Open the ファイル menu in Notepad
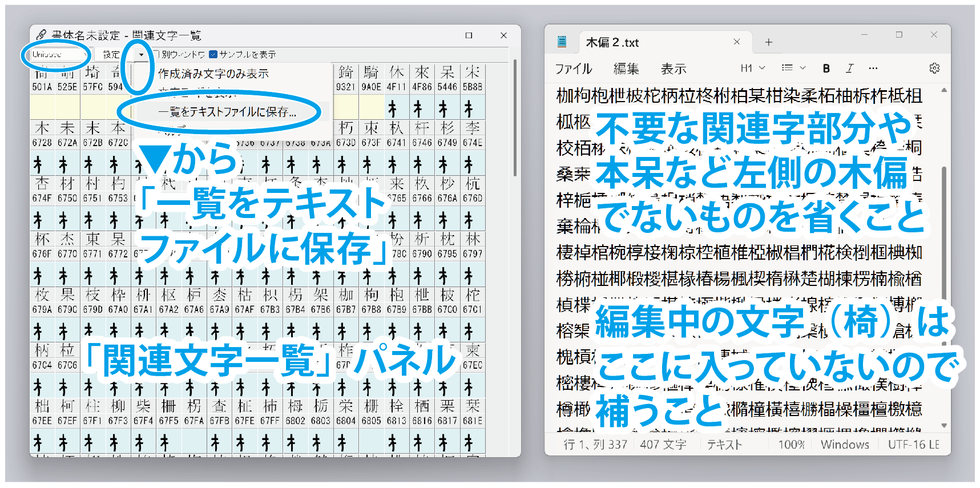This screenshot has height=488, width=980. click(573, 68)
